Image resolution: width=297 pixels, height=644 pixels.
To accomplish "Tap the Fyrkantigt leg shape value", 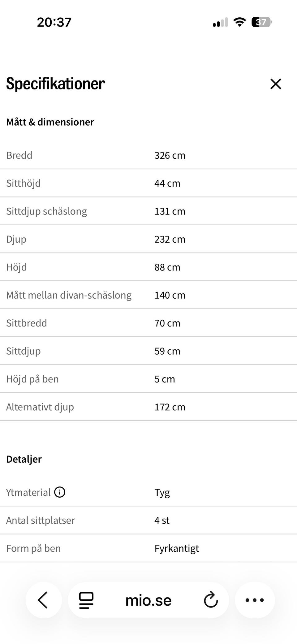I will coord(177,548).
